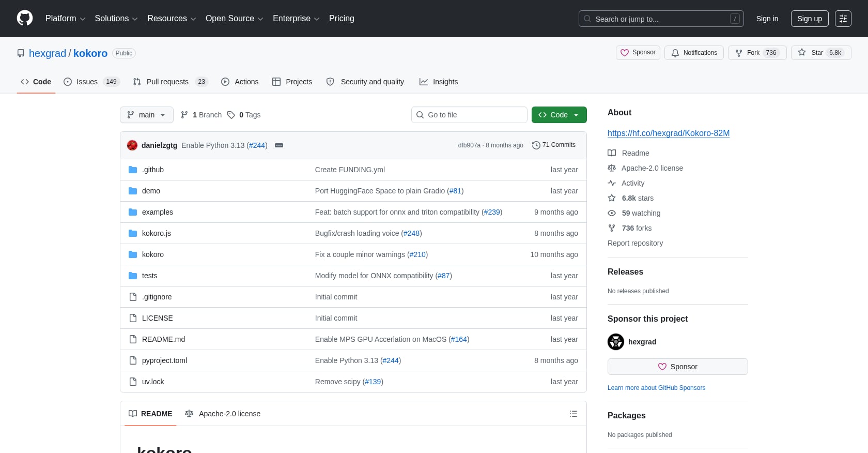Select the README tab
The height and width of the screenshot is (453, 868).
(x=150, y=414)
